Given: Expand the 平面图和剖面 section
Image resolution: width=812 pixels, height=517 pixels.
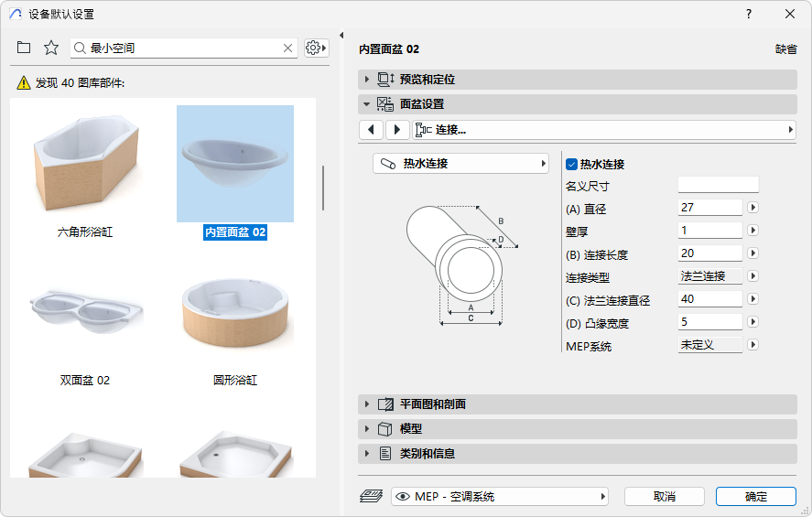Looking at the screenshot, I should tap(367, 404).
